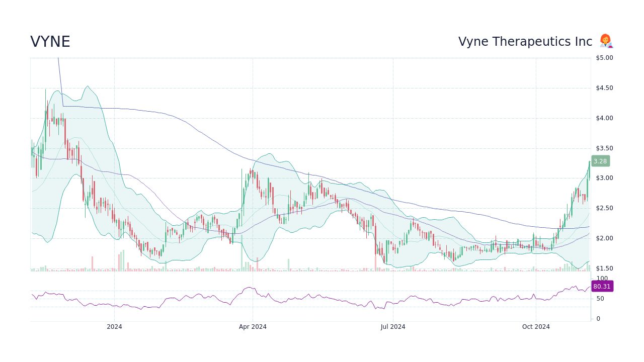Click the $1.50 price axis label
This screenshot has width=644, height=362.
(x=604, y=268)
